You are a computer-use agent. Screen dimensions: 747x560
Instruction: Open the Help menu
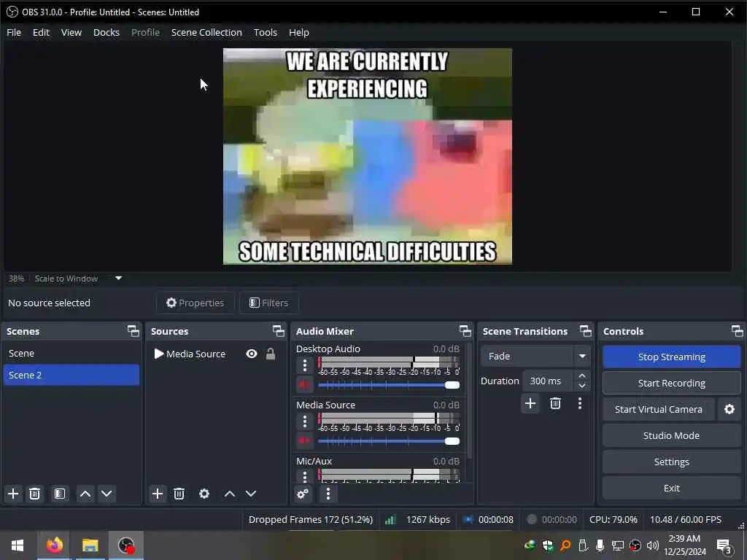[298, 32]
